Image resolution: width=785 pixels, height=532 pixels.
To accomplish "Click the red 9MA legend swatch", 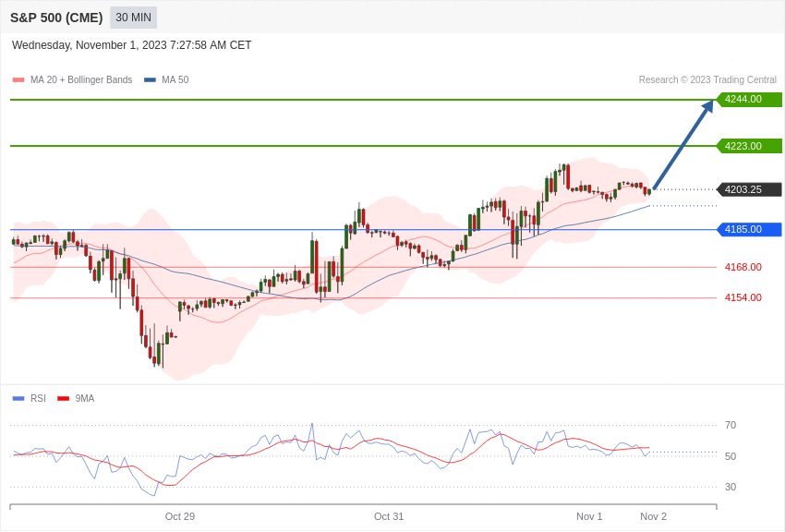I will tap(63, 399).
